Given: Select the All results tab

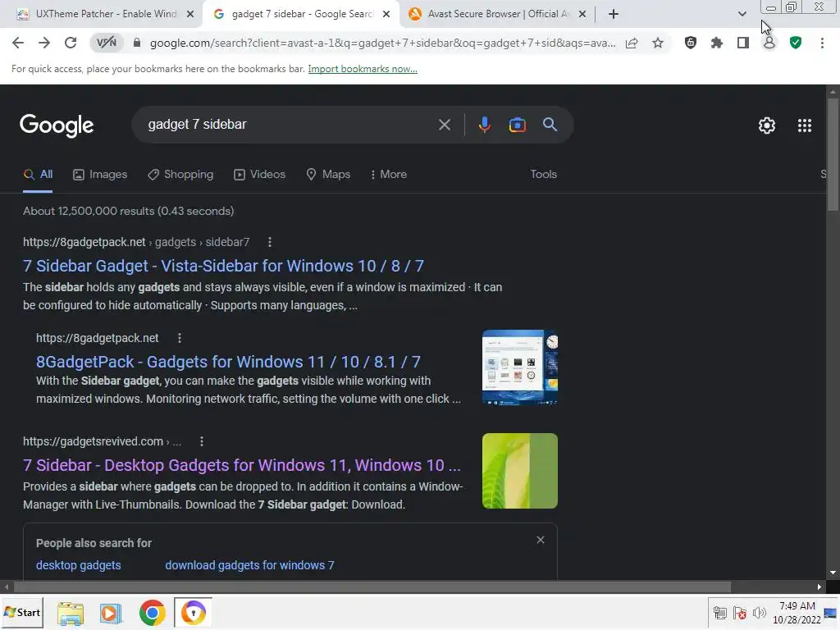Looking at the screenshot, I should coord(38,175).
